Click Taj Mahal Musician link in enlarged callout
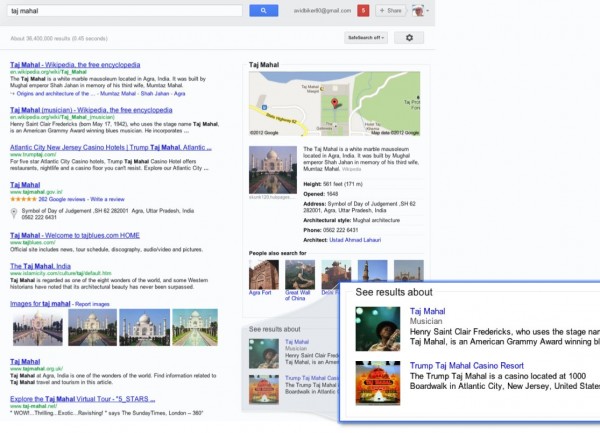The height and width of the screenshot is (433, 600). 427,311
